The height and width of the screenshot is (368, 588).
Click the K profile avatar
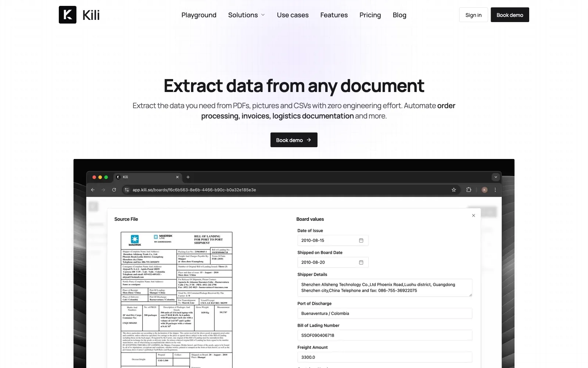484,190
